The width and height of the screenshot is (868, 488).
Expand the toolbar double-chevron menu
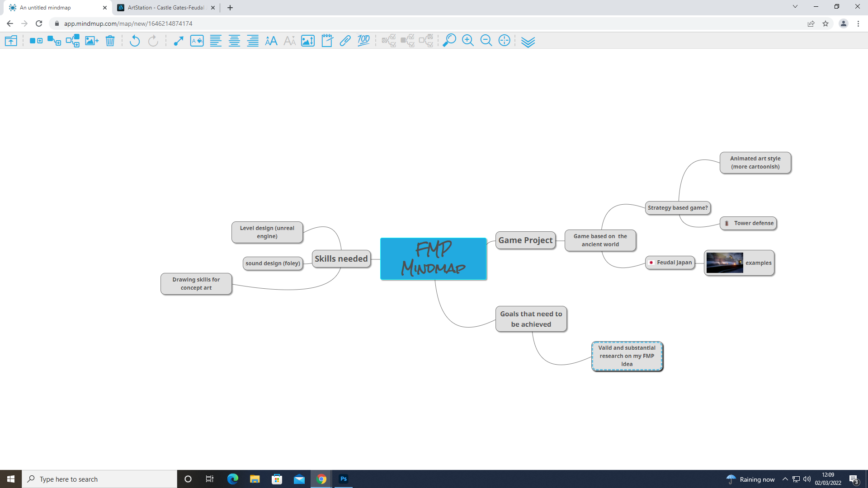[x=528, y=42]
